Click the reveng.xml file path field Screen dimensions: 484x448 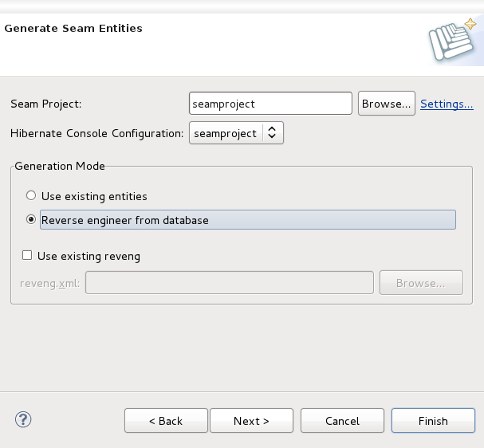tap(229, 283)
